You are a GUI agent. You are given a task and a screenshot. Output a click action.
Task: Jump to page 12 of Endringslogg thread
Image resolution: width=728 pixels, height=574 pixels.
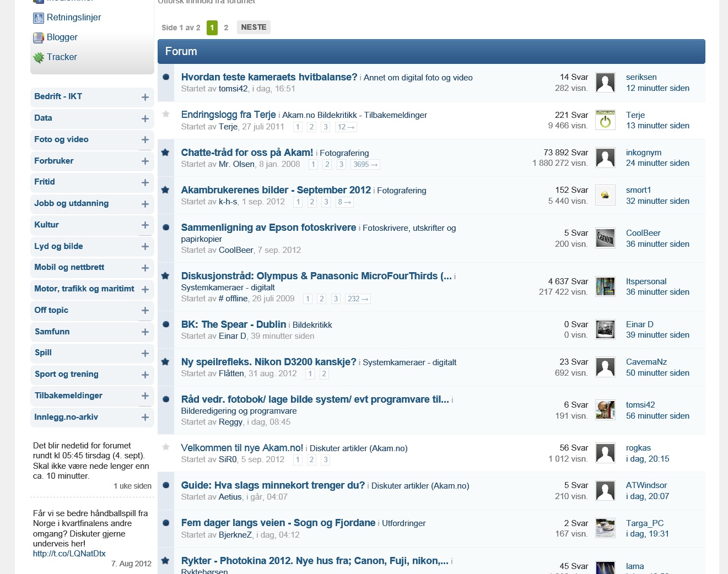click(346, 127)
